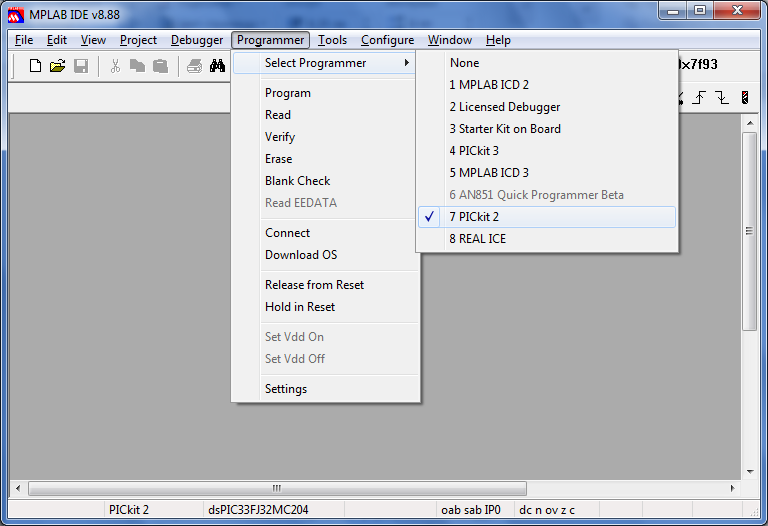Click Set Vdd Off menu item
768x526 pixels.
(325, 359)
